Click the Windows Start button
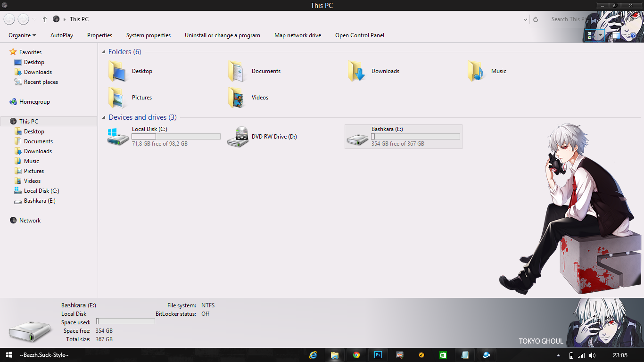Screen dimensions: 644x362 click(x=8, y=355)
